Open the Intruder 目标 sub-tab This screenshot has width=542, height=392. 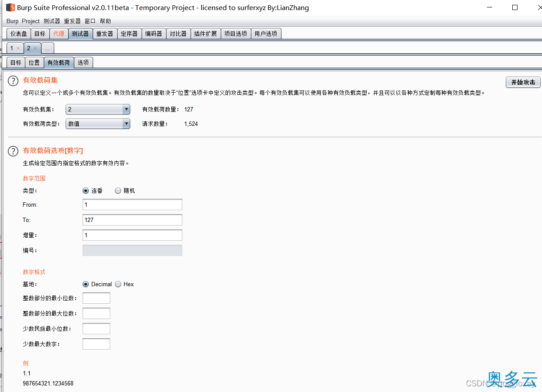[16, 62]
